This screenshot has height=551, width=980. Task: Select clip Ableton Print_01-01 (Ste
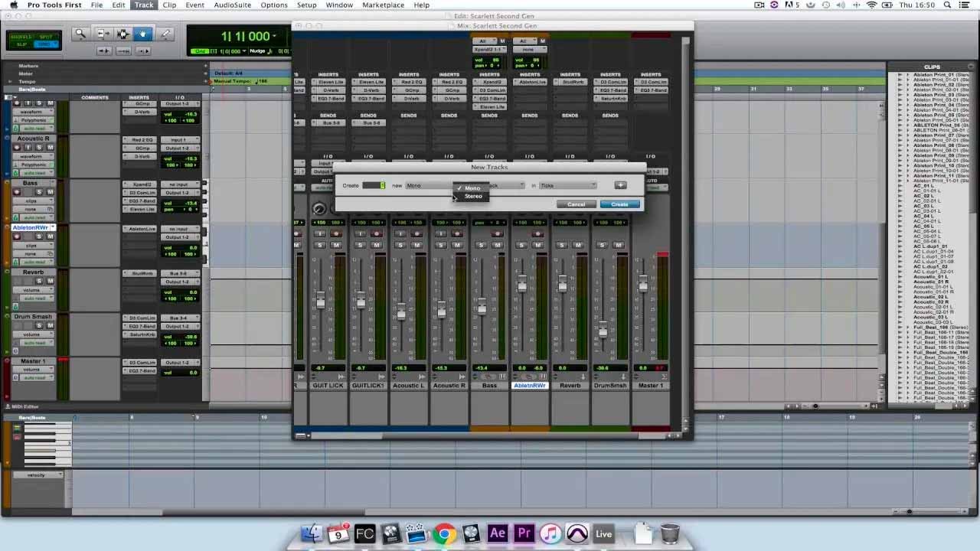[x=940, y=78]
